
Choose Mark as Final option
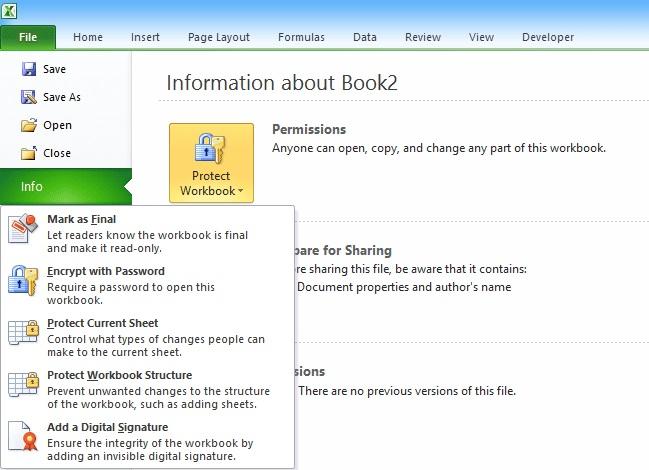147,233
